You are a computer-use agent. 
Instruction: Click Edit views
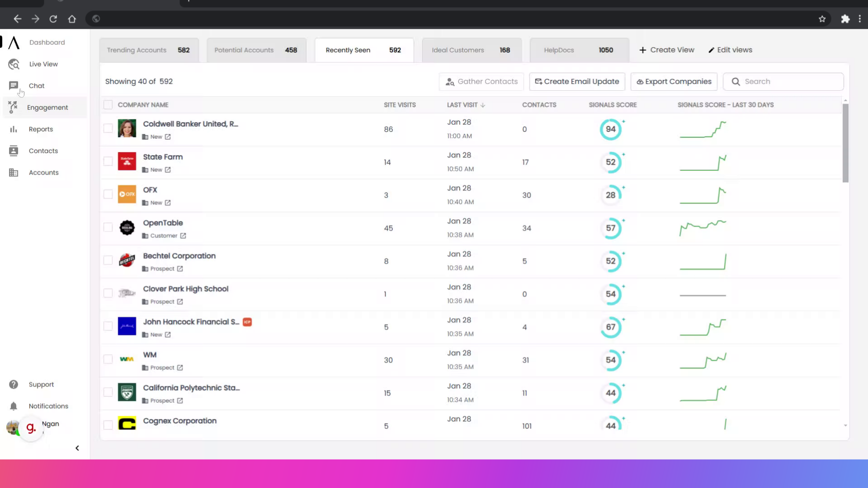730,50
